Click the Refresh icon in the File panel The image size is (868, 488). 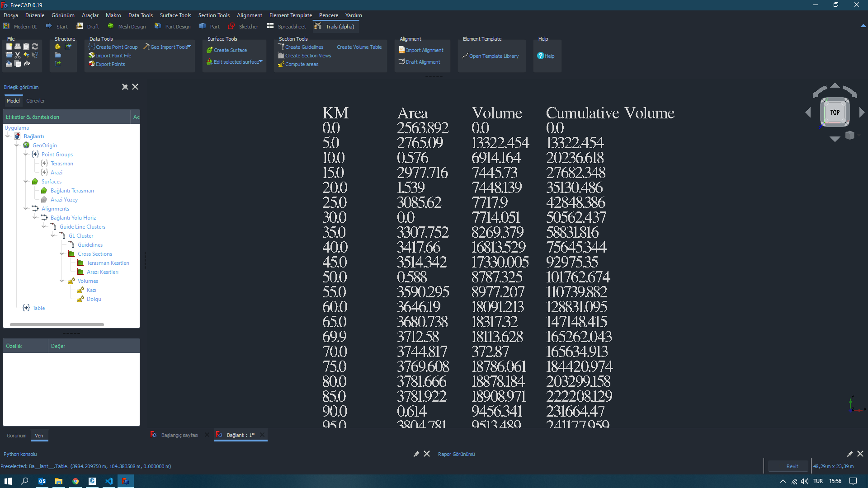pyautogui.click(x=35, y=47)
